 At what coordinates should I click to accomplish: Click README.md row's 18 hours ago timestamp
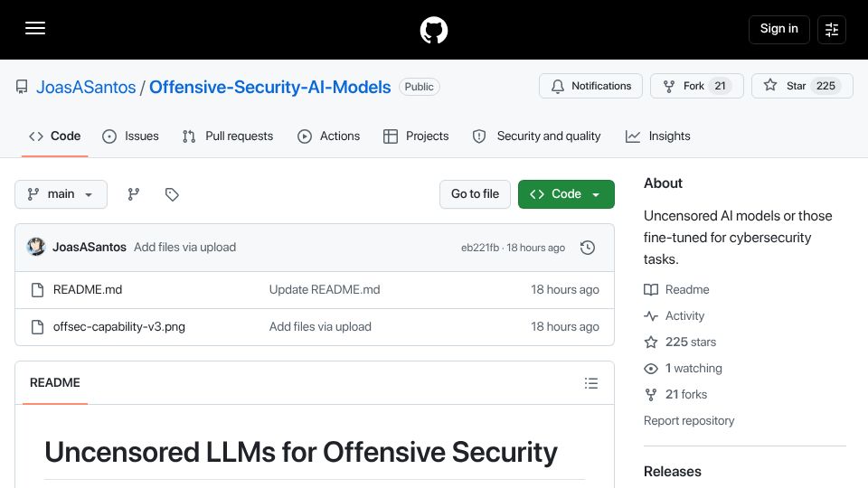tap(564, 289)
